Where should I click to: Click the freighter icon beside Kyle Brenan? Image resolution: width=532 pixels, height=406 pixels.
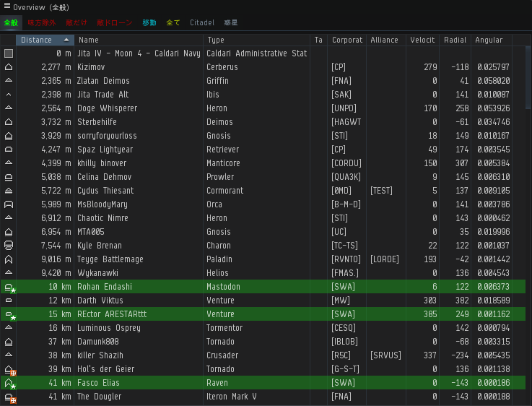pos(9,246)
